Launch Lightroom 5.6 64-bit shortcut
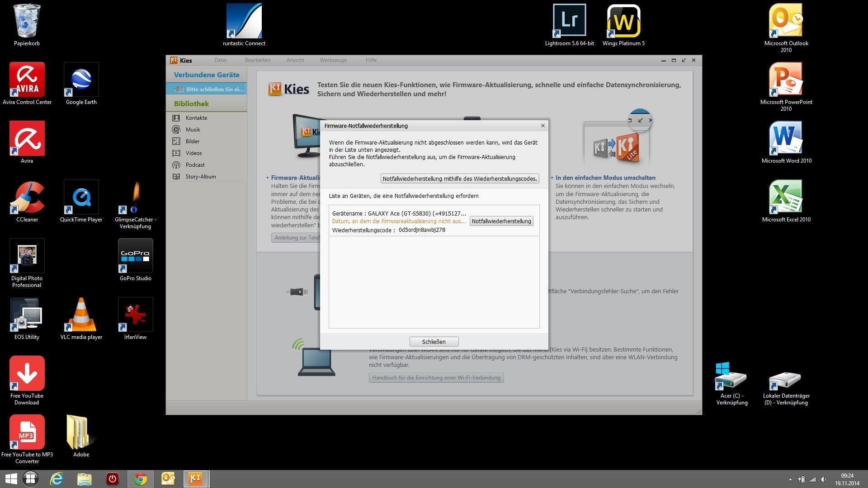The width and height of the screenshot is (868, 488). pos(569,25)
